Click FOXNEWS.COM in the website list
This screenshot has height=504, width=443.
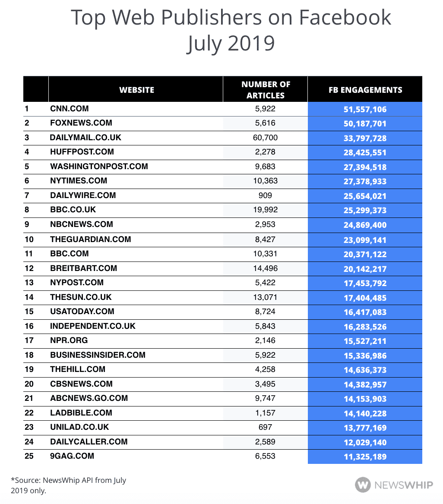point(81,123)
